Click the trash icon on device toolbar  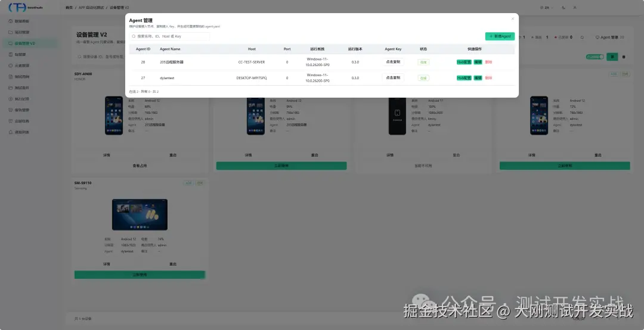click(x=624, y=57)
